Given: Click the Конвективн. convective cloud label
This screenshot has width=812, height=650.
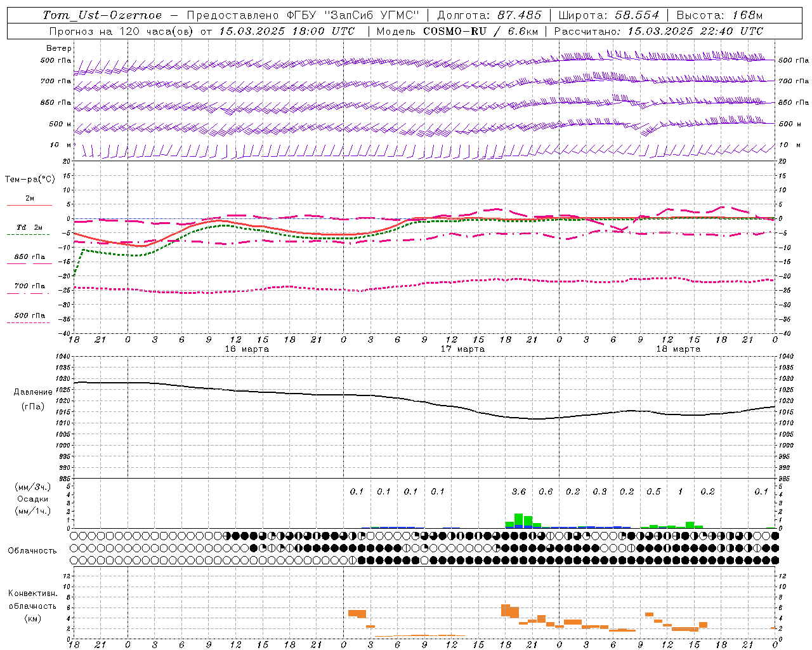Looking at the screenshot, I should pos(33,594).
